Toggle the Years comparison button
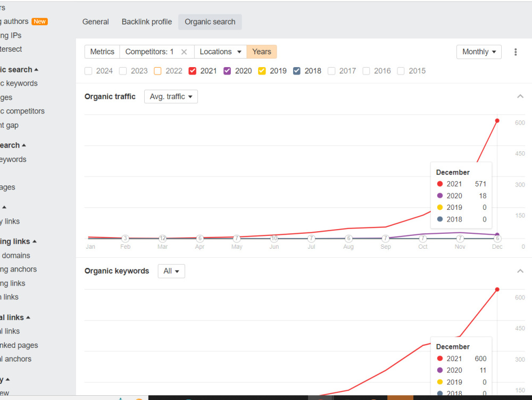This screenshot has width=532, height=400. pos(262,52)
